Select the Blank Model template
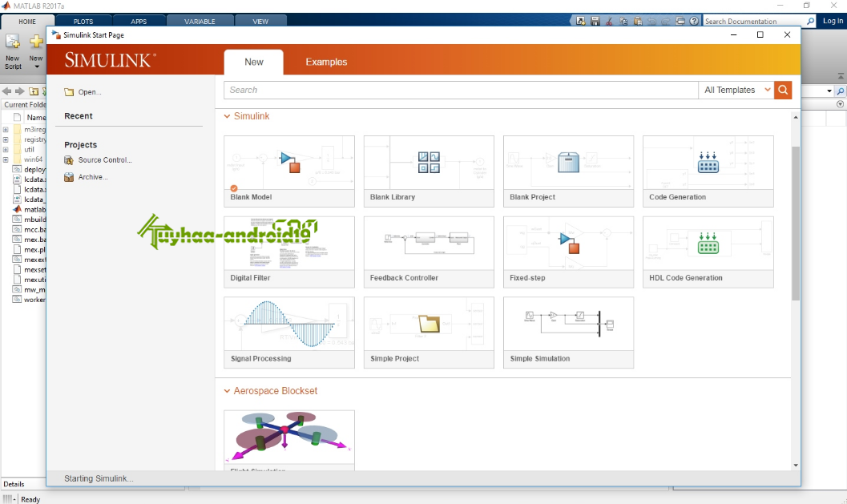Viewport: 847px width, 504px height. click(289, 171)
